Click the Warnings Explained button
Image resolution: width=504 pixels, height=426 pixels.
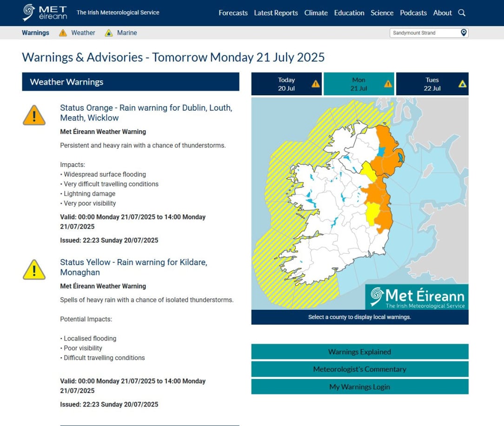tap(360, 352)
